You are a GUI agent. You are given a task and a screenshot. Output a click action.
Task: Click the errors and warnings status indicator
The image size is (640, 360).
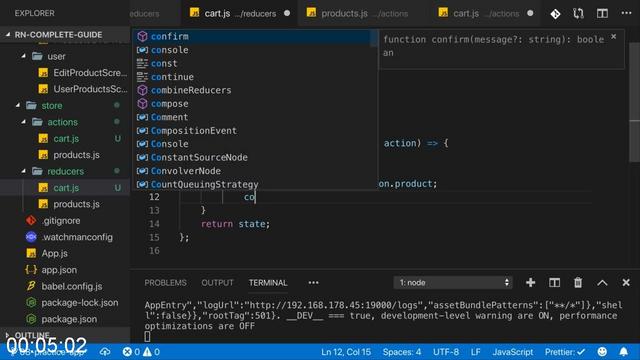[141, 352]
